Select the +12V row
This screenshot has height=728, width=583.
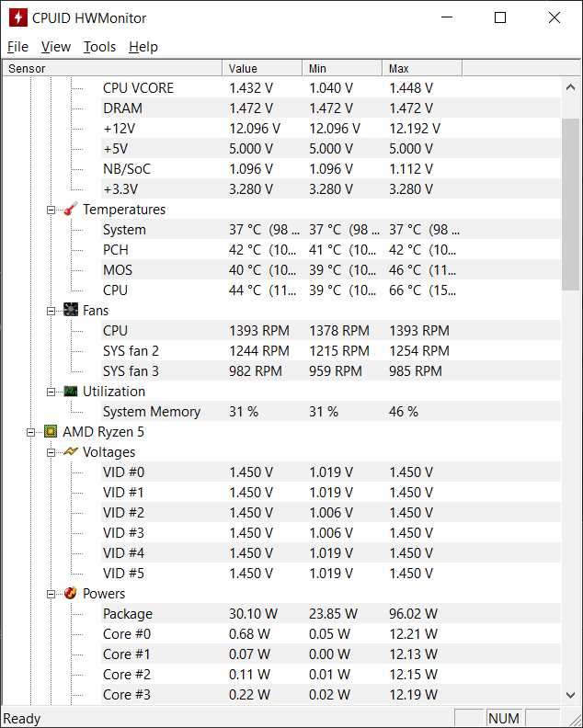[330, 128]
